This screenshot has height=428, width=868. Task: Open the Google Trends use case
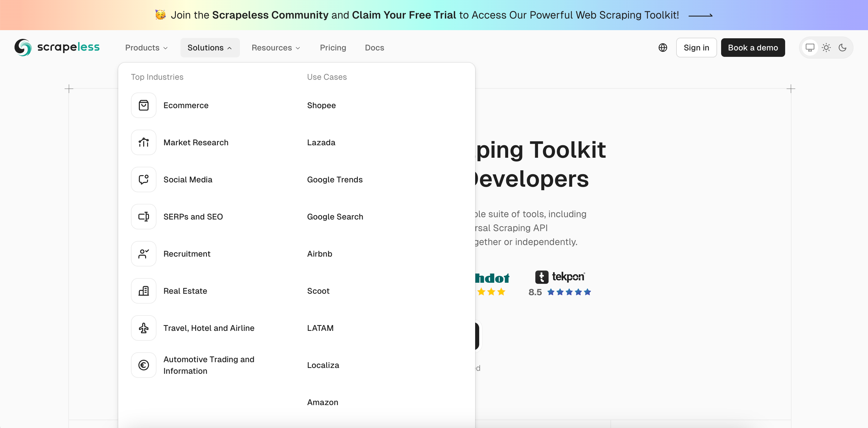[x=335, y=179]
